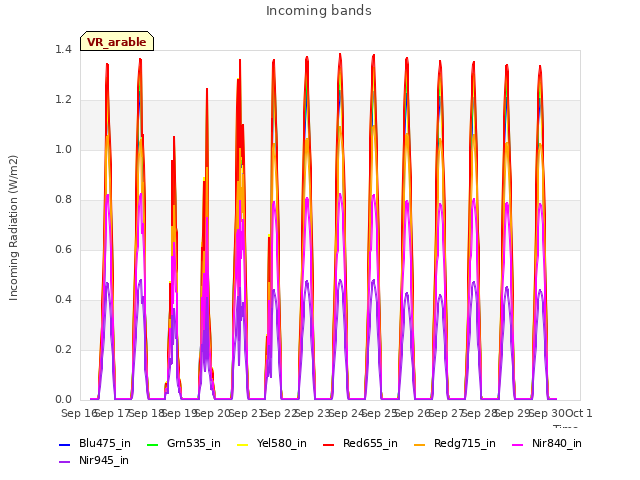Click the VR_arable site label
The image size is (640, 480).
(117, 42)
